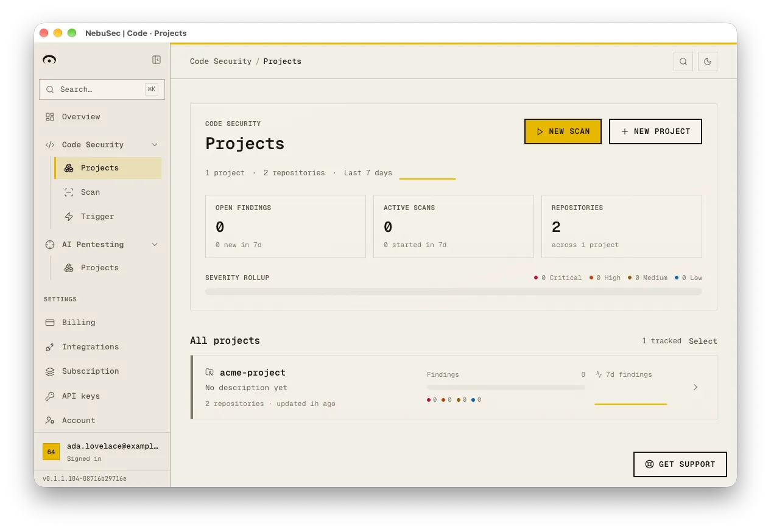Click the Open Findings stat card

(286, 226)
